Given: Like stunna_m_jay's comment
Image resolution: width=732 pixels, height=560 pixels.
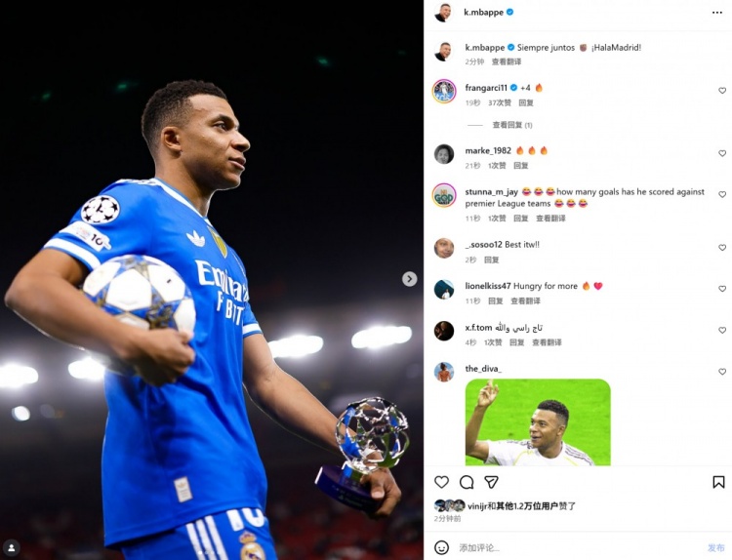Looking at the screenshot, I should pyautogui.click(x=722, y=194).
